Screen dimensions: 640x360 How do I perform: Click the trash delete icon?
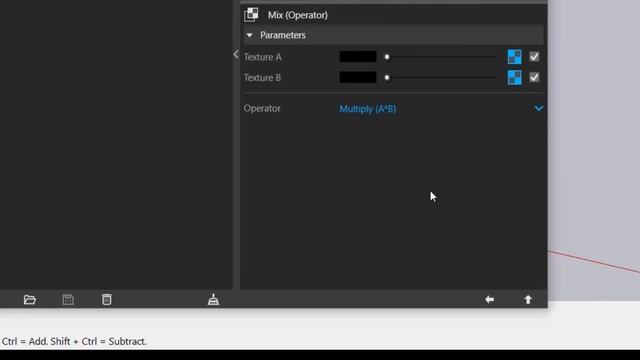(107, 299)
